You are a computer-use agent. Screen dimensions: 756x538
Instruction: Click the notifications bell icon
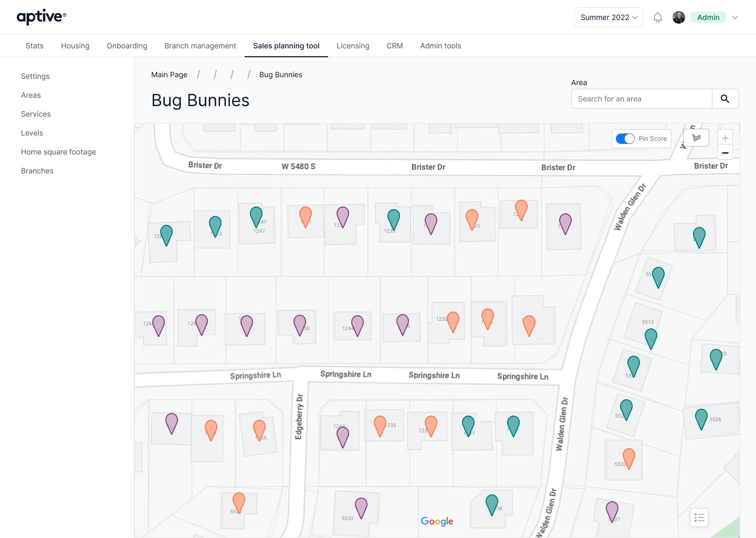658,17
